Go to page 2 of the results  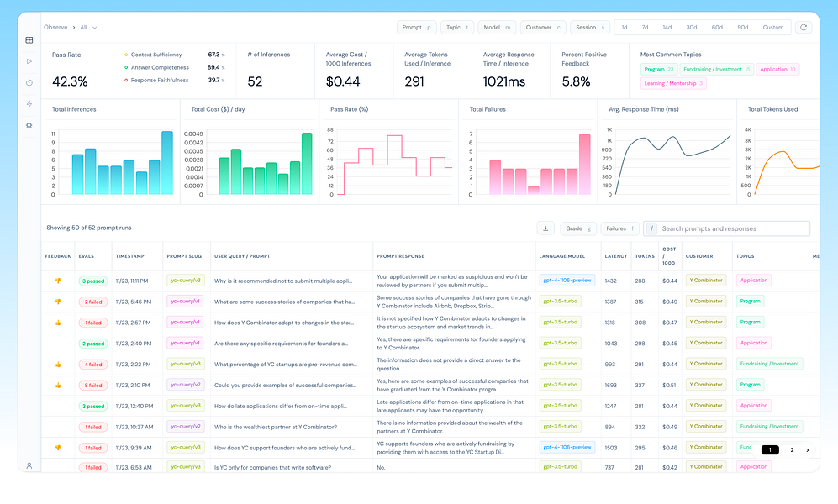792,450
